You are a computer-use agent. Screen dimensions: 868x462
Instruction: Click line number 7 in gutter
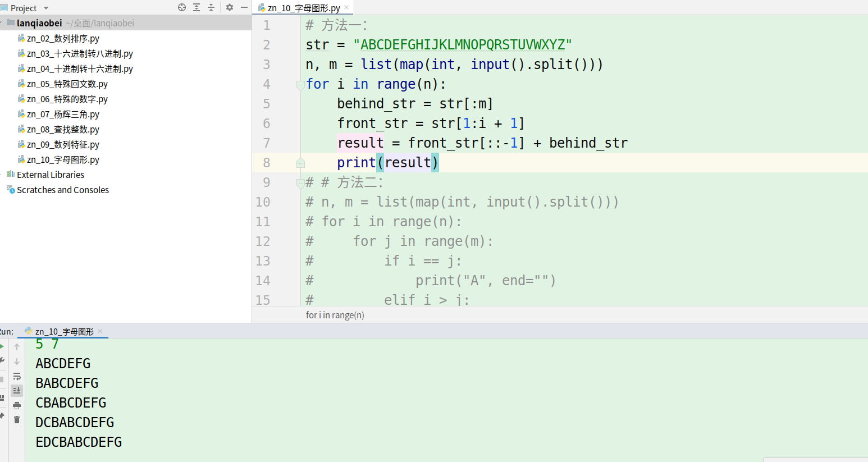point(267,143)
